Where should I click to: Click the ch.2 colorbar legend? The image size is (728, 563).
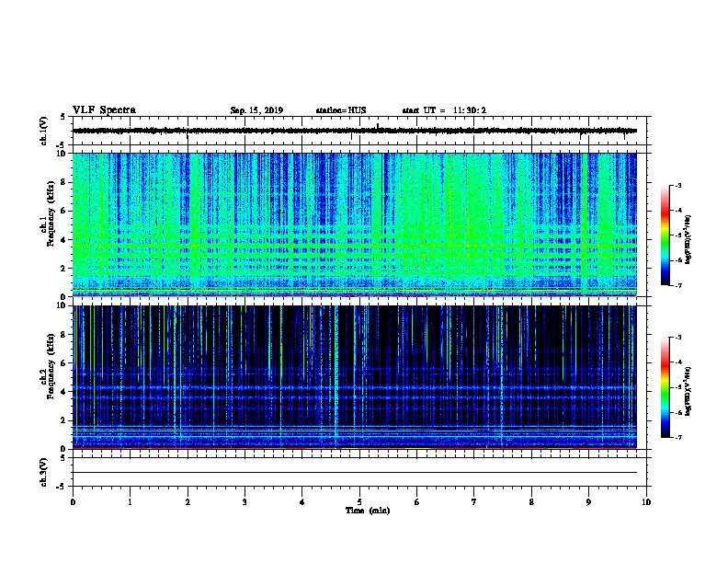(665, 387)
